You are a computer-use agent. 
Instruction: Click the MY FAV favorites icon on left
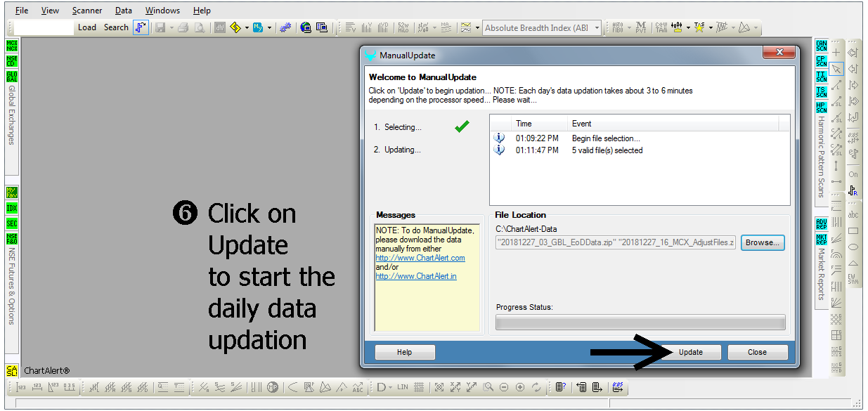pyautogui.click(x=12, y=193)
